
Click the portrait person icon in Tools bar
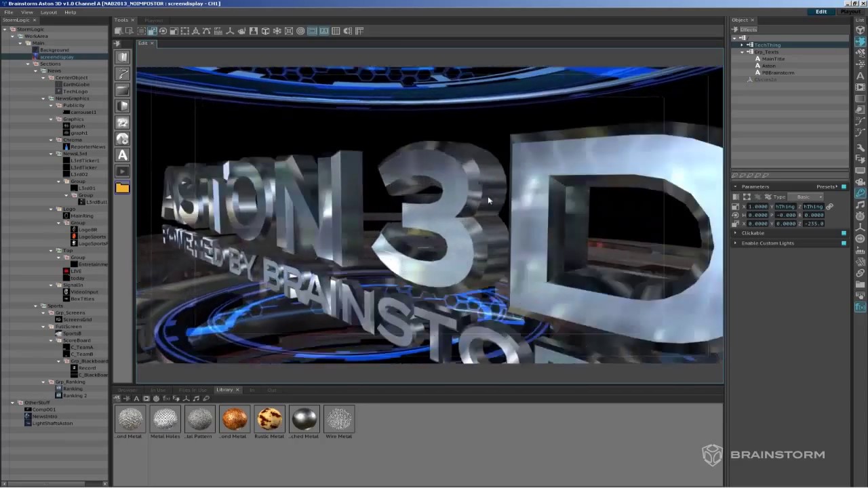[254, 30]
